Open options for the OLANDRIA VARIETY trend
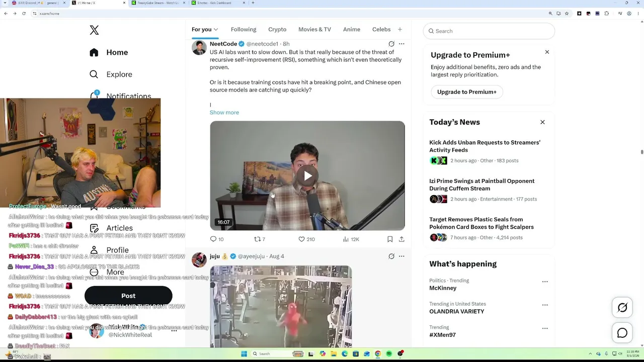 point(545,305)
